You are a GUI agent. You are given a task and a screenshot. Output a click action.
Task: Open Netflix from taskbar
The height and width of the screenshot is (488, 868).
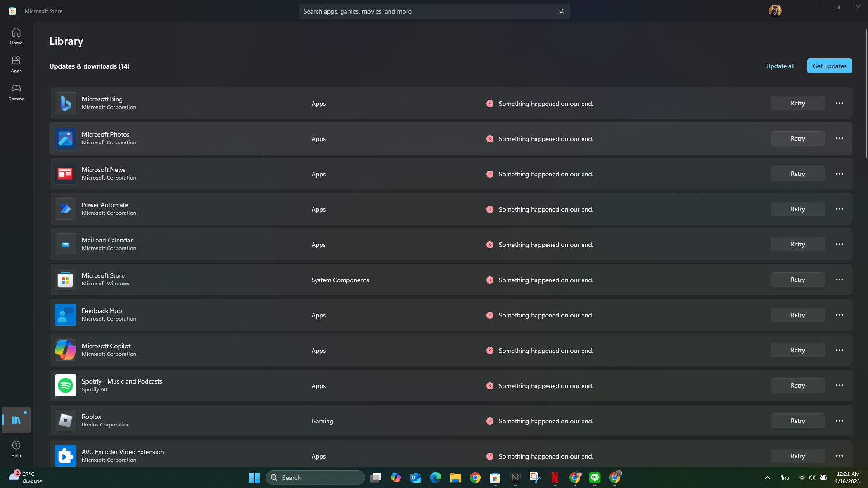coord(555,478)
